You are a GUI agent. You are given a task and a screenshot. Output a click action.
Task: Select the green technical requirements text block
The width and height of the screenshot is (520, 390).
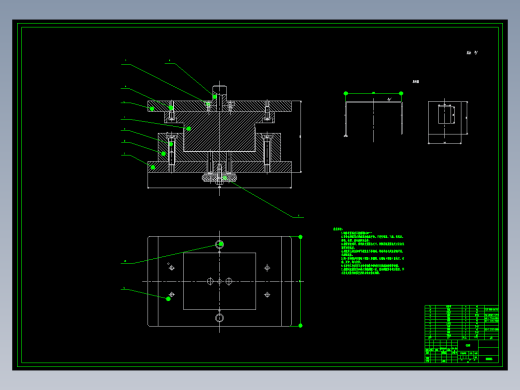click(368, 251)
